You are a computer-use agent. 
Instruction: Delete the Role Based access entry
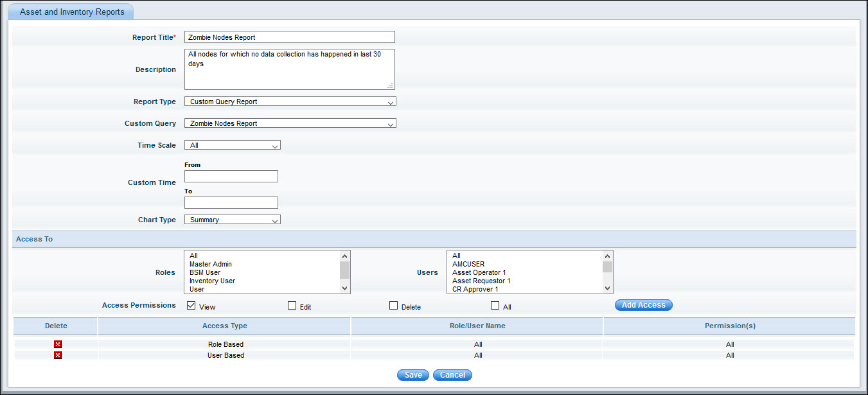coord(57,344)
